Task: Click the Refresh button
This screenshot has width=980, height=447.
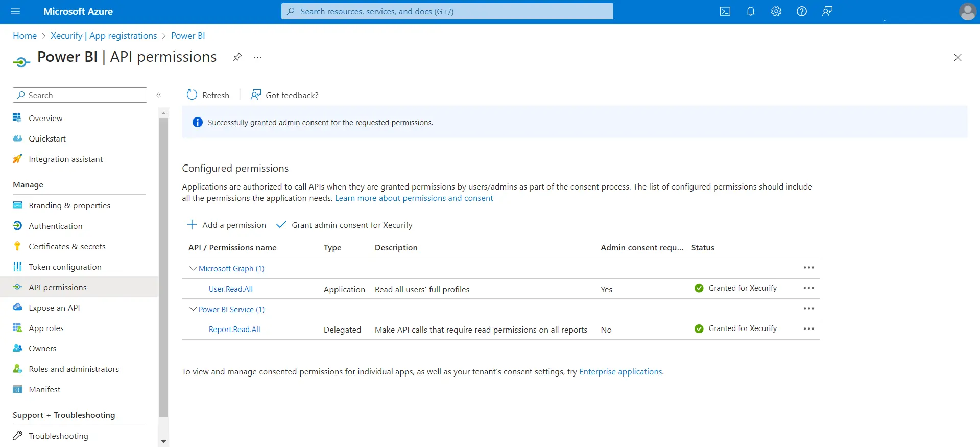Action: (208, 95)
